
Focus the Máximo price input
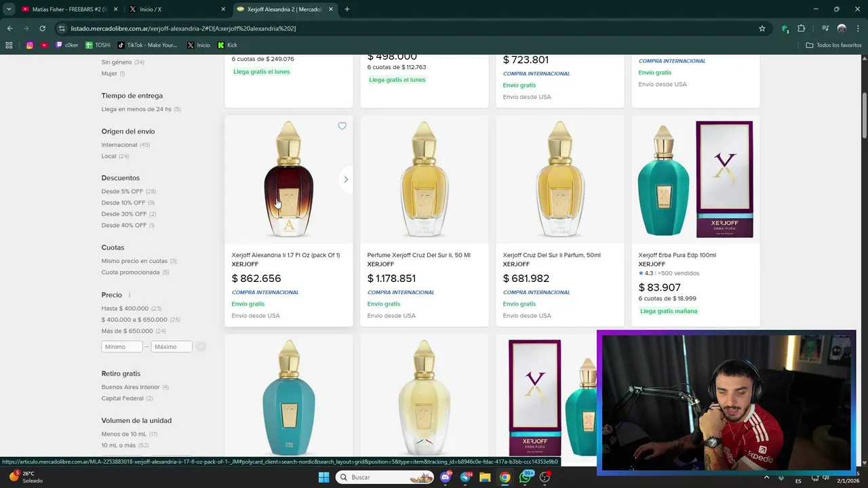(172, 346)
